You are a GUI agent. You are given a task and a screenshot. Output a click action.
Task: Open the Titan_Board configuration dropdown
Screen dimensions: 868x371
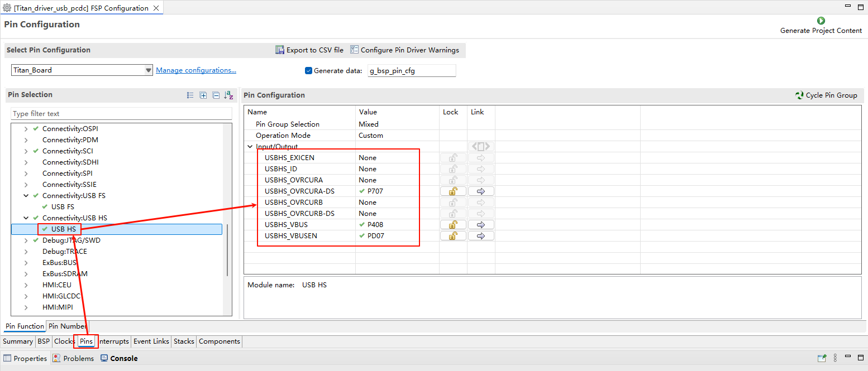148,70
